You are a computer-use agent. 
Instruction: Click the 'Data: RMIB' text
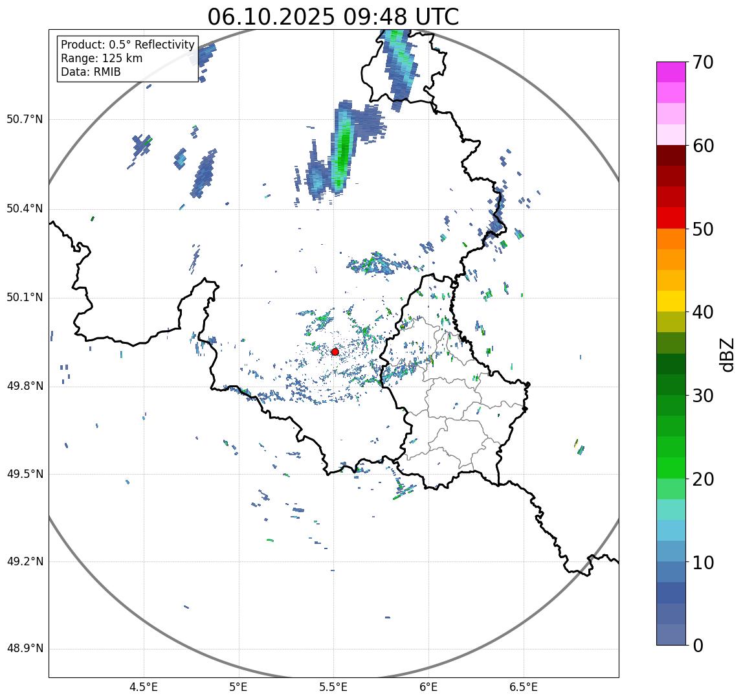91,72
